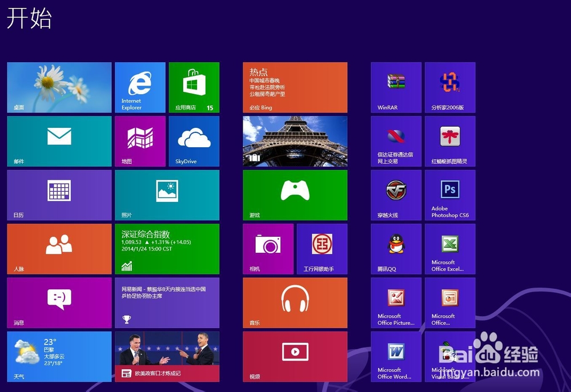Launch Adobe Photoshop CS6 tile
571x392 pixels.
450,195
